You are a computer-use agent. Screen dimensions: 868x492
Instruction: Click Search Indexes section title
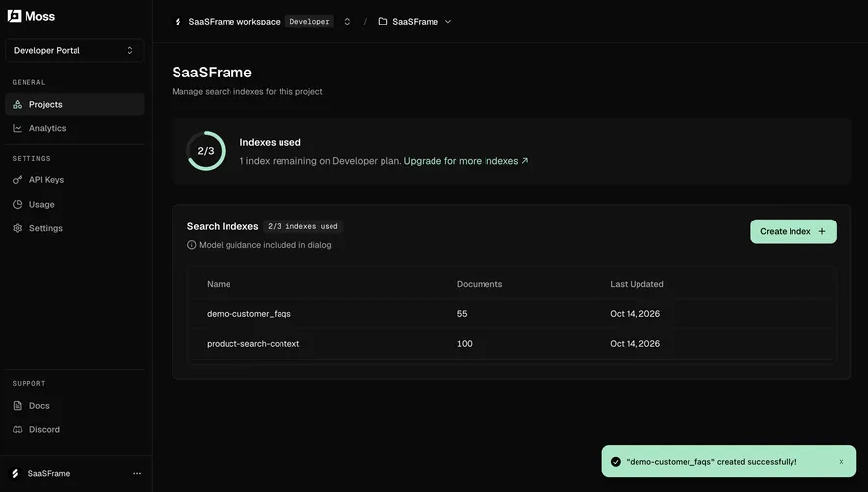223,227
